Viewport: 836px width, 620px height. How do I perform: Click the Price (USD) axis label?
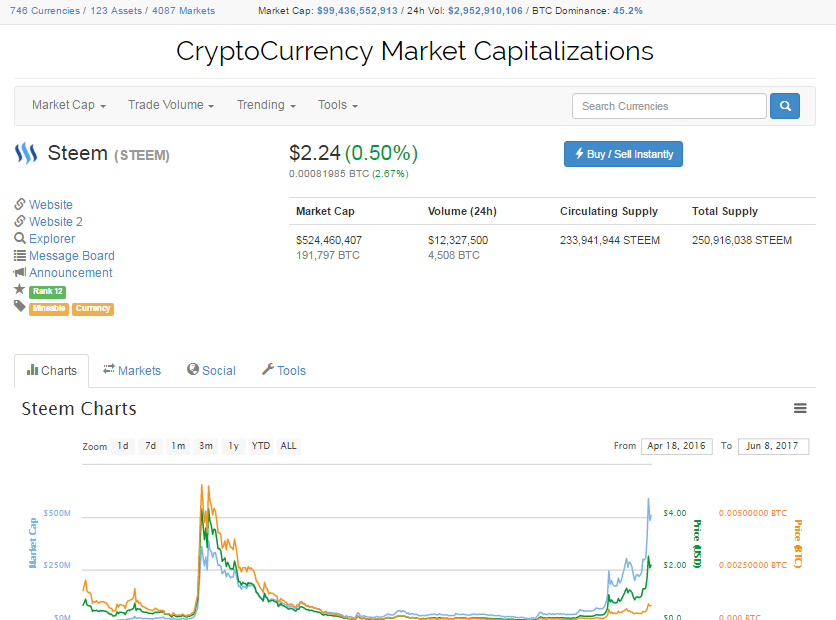(x=697, y=544)
